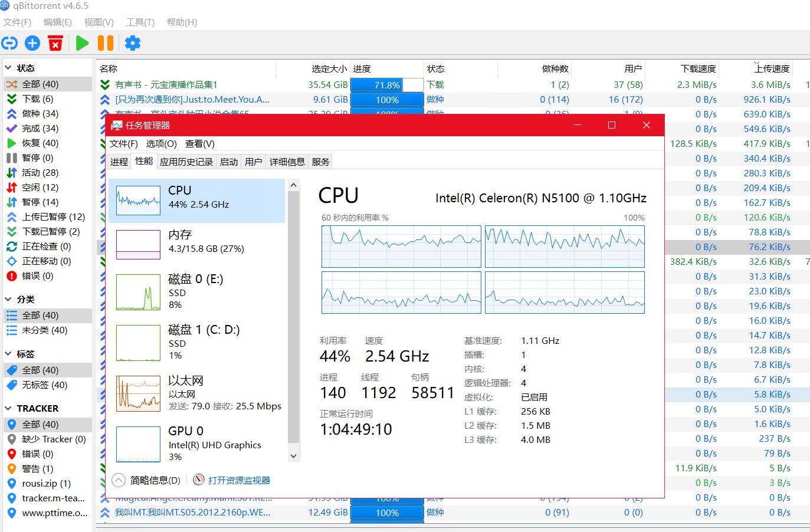Click the add torrent link toolbar icon
The image size is (810, 532).
point(9,43)
